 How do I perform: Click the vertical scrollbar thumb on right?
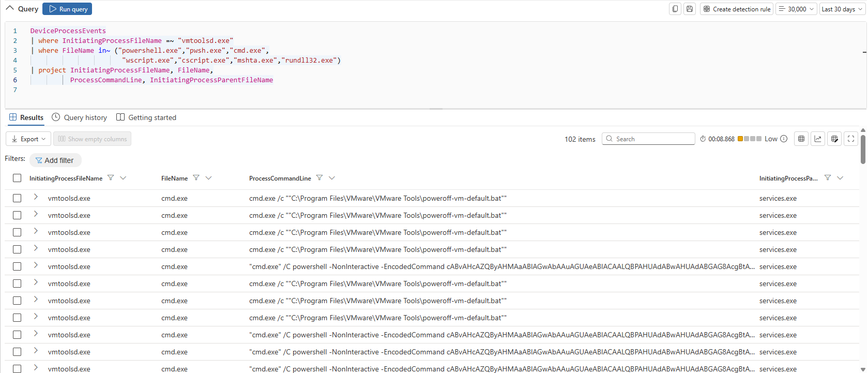coord(863,149)
